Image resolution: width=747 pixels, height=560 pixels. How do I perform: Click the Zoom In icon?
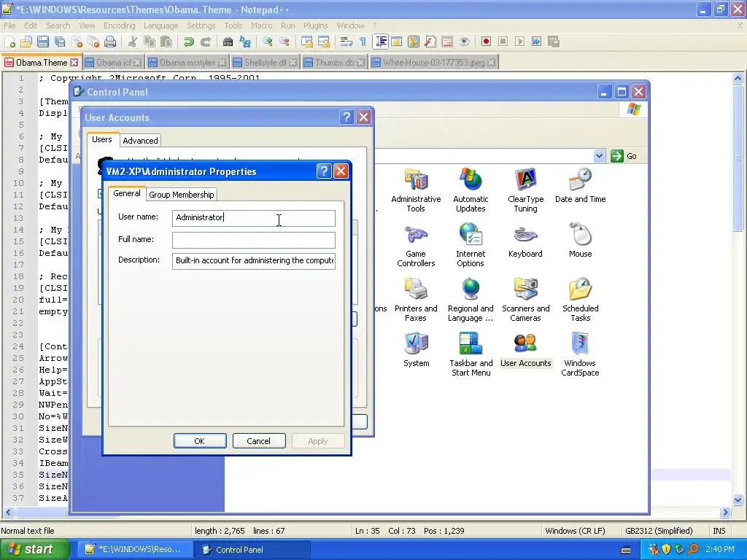point(267,42)
